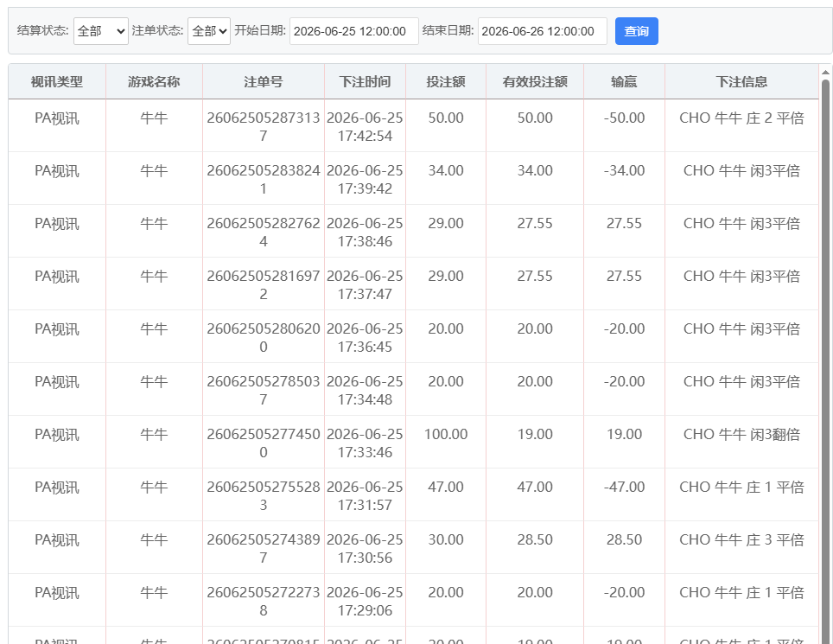Viewport: 833px width, 644px height.
Task: Click bet info CHO 牛牛 庄 2 平倍
Action: tap(741, 118)
